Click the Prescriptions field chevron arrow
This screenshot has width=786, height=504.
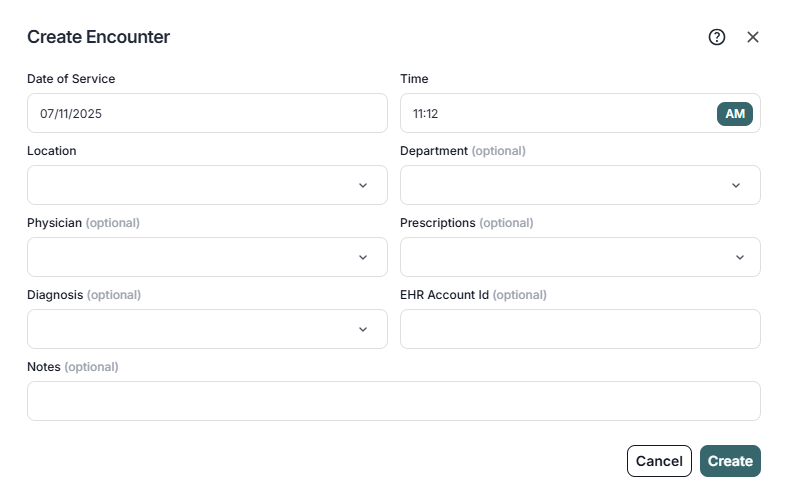pos(740,257)
